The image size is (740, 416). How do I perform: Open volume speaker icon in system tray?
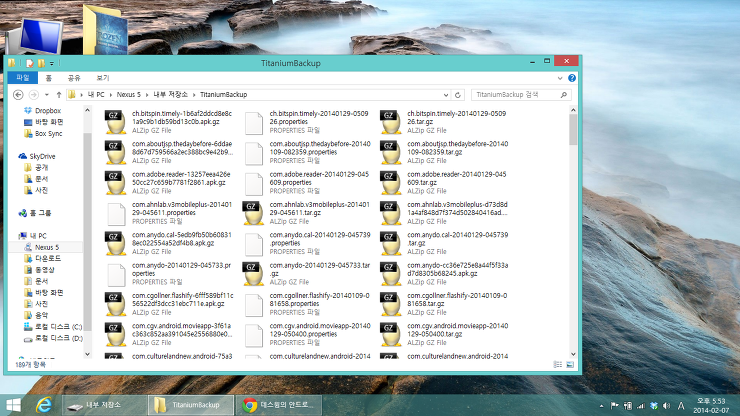666,406
